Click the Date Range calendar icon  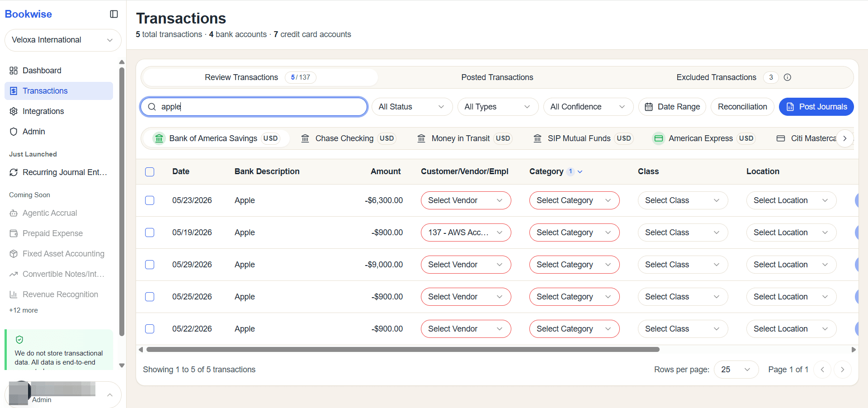click(x=649, y=107)
